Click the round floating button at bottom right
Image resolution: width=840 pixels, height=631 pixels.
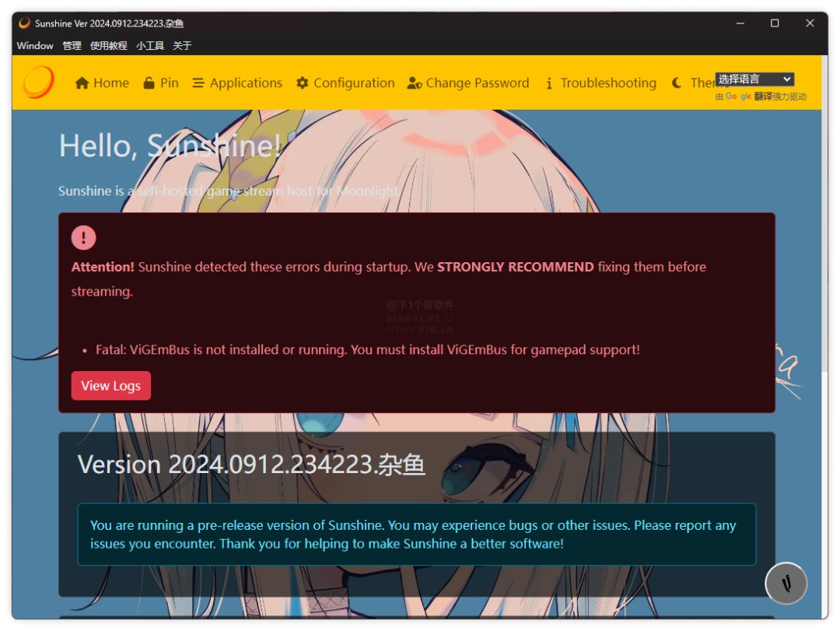coord(786,584)
